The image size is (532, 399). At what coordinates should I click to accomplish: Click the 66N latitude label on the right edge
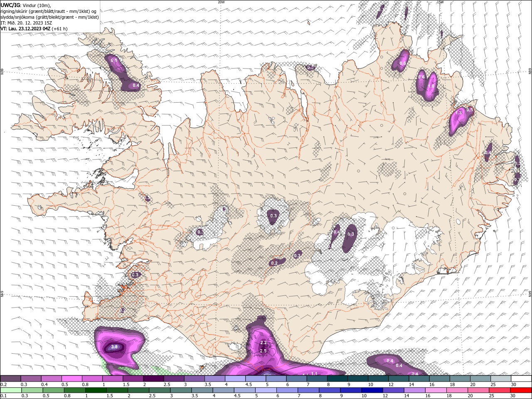pos(530,71)
